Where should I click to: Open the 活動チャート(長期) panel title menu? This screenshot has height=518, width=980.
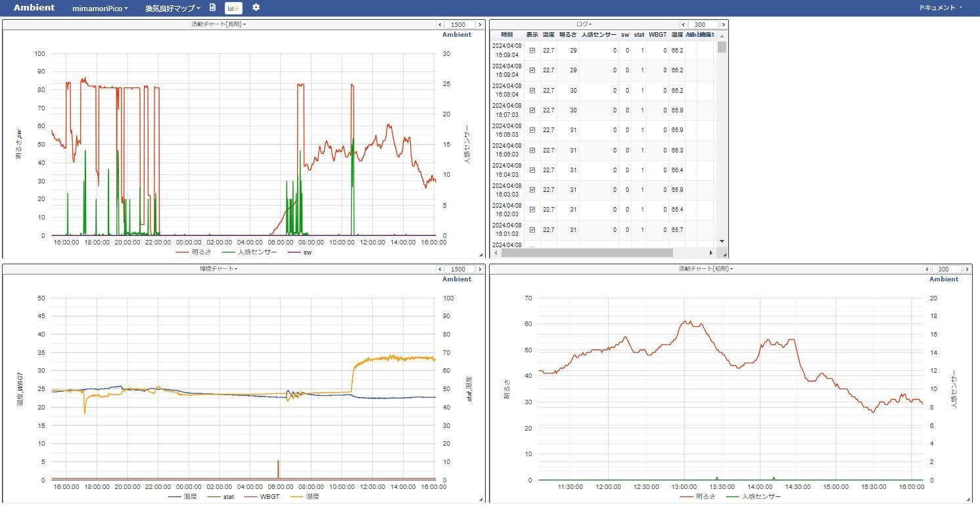(x=219, y=24)
